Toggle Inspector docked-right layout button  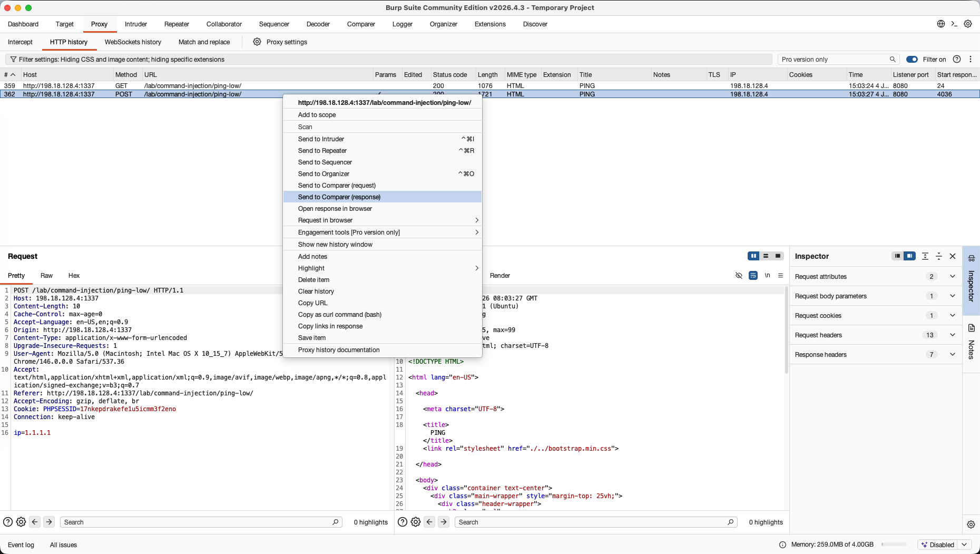(909, 256)
